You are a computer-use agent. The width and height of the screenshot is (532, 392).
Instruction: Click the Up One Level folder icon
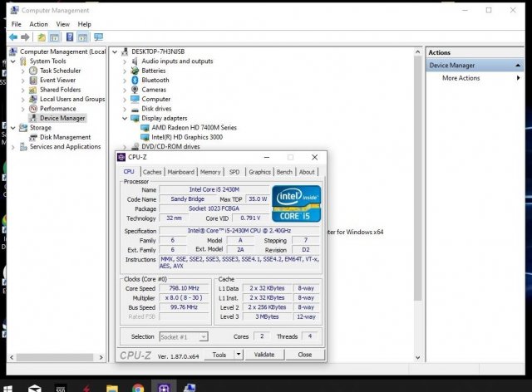(x=42, y=37)
